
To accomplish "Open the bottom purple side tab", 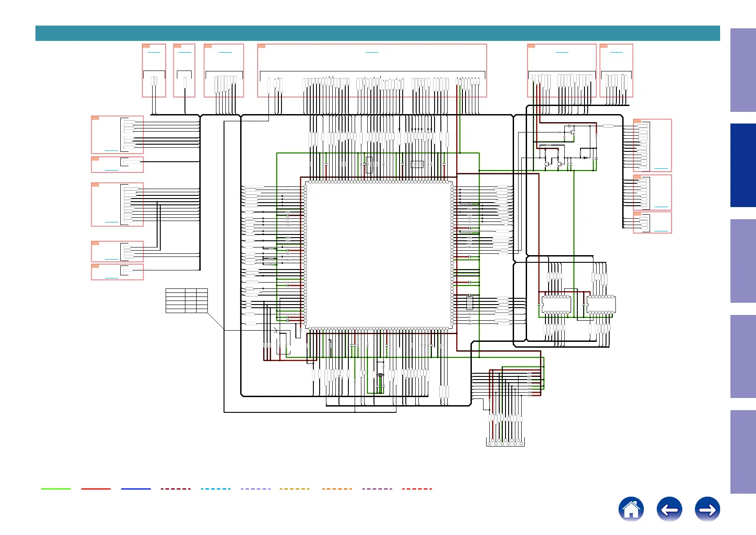I will (x=743, y=452).
